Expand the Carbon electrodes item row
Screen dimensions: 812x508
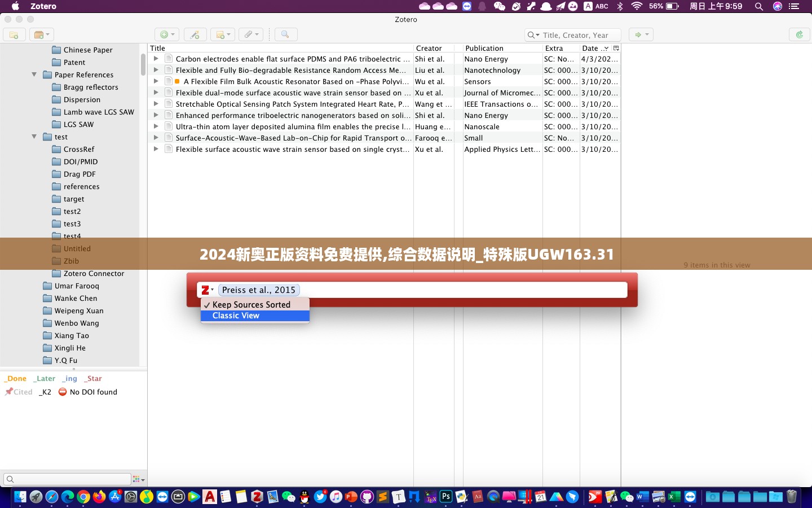point(156,59)
